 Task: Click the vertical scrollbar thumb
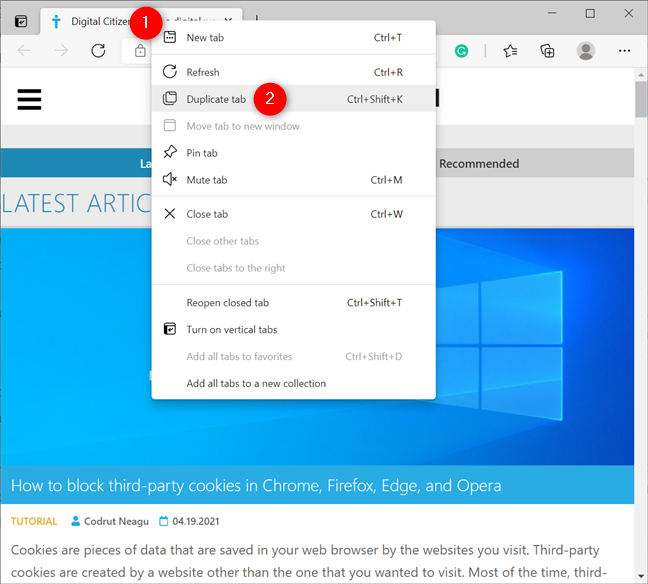point(641,100)
